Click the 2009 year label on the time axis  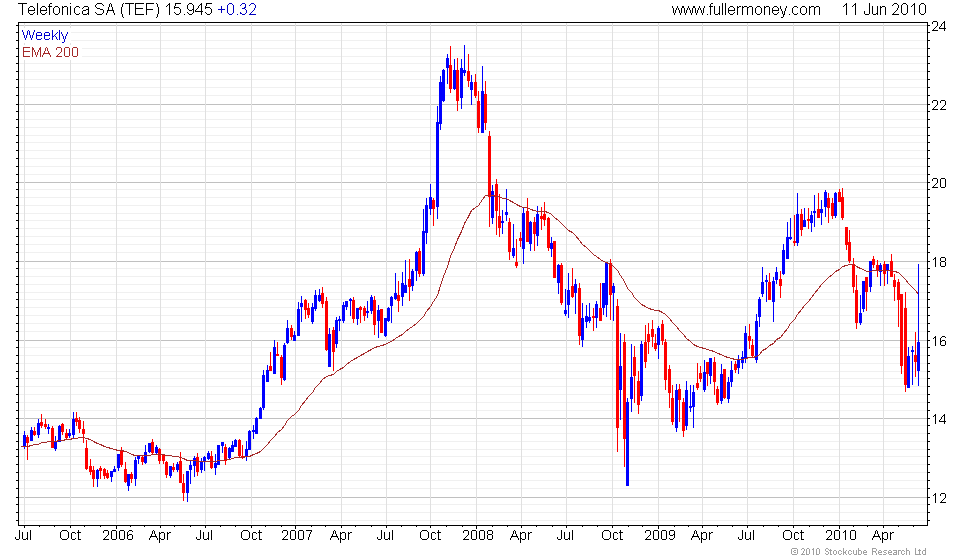(x=660, y=536)
